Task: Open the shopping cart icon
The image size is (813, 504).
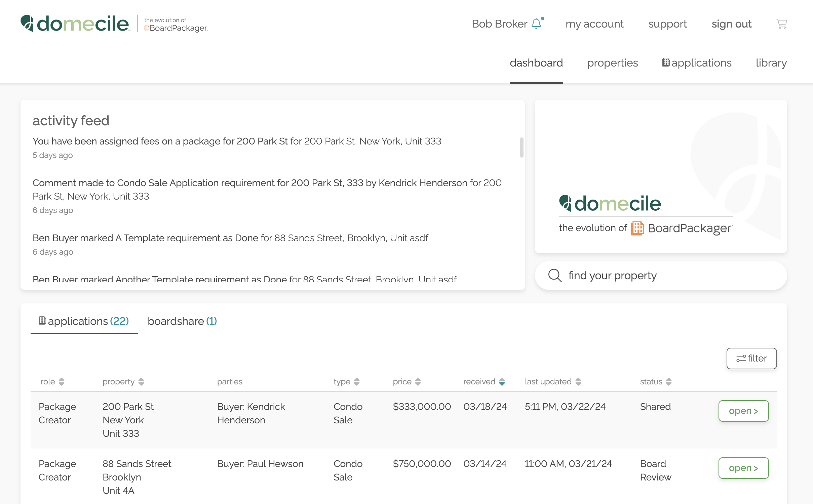Action: (781, 24)
